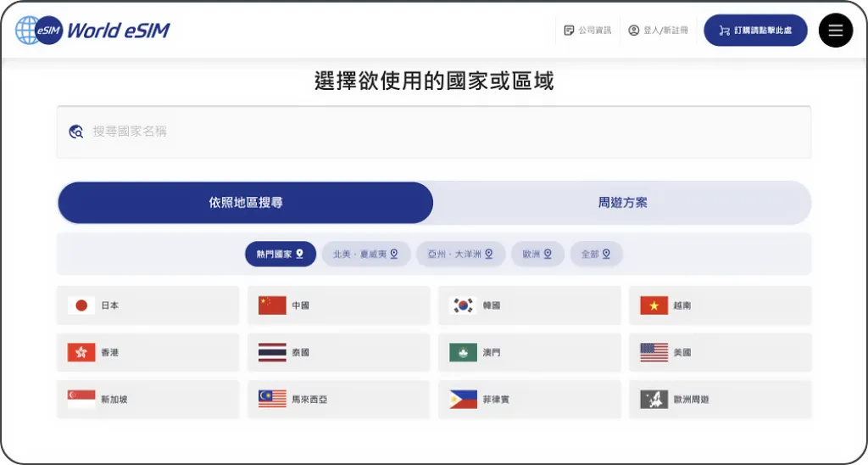Screen dimensions: 868x465
Task: Click the Philippines flag icon
Action: (464, 399)
